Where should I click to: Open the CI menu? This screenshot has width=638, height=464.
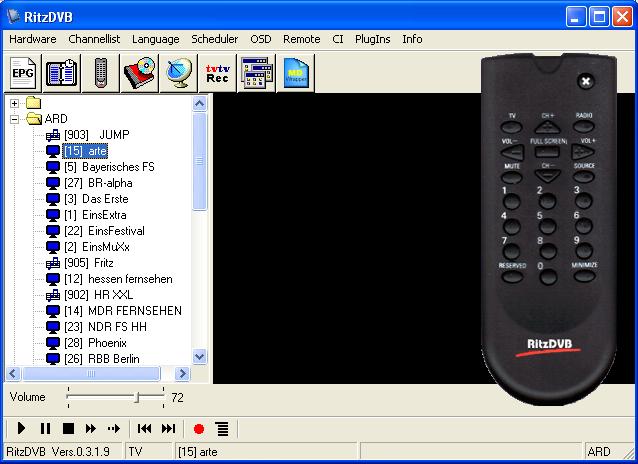click(338, 39)
